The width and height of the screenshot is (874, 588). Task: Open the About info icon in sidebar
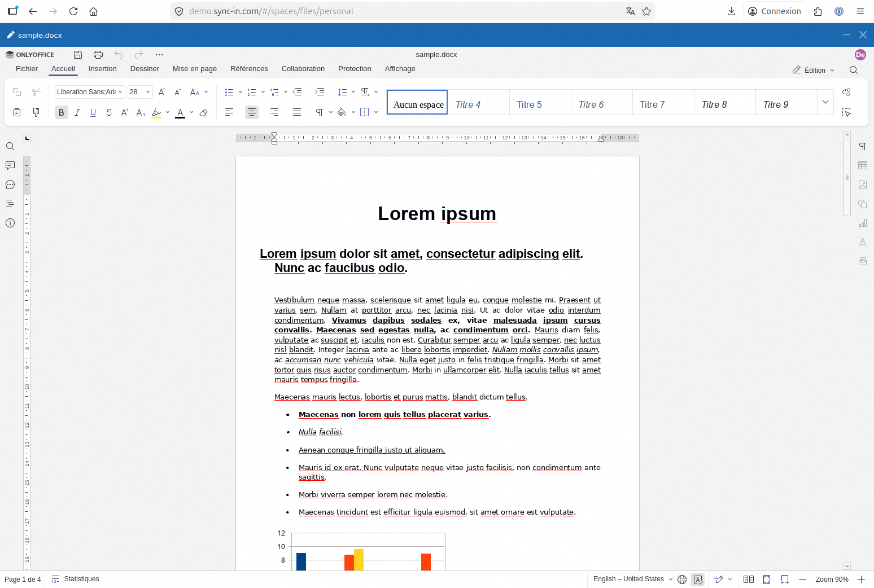click(10, 223)
